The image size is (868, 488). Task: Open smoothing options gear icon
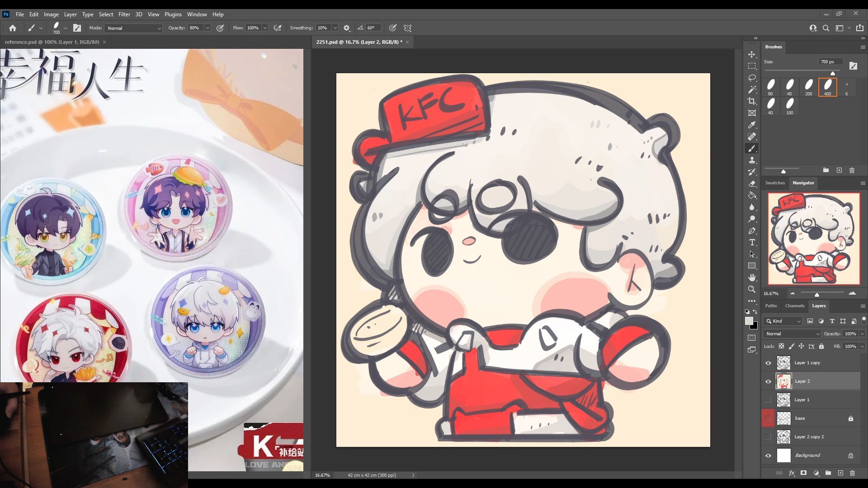point(347,28)
